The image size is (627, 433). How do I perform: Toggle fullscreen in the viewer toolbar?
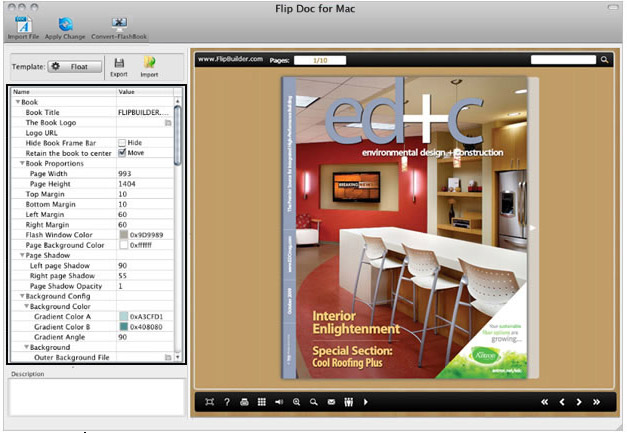coord(210,402)
